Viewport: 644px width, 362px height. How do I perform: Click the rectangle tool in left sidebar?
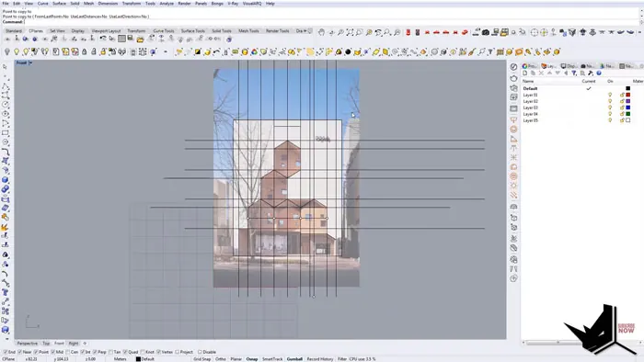click(5, 133)
